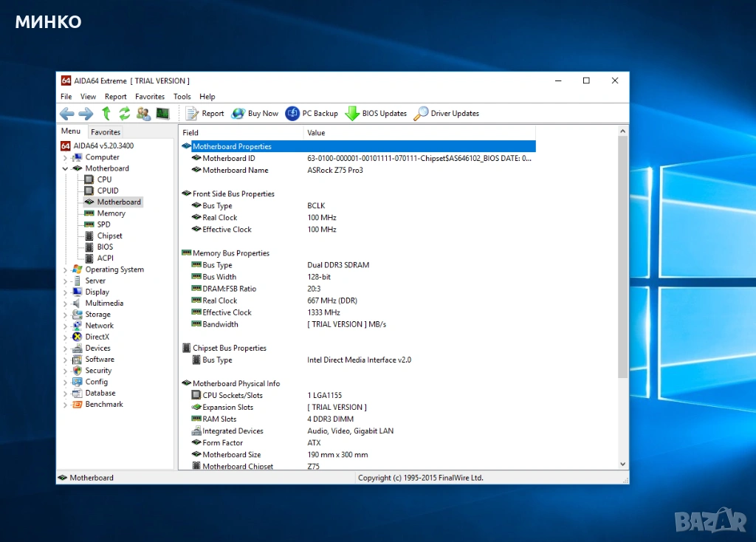Click the vertical scrollbar down arrow

[x=622, y=464]
